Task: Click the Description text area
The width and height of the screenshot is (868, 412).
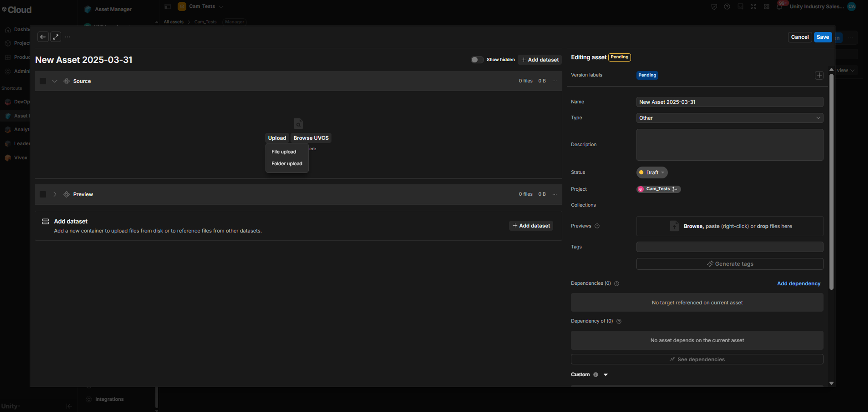Action: point(729,145)
